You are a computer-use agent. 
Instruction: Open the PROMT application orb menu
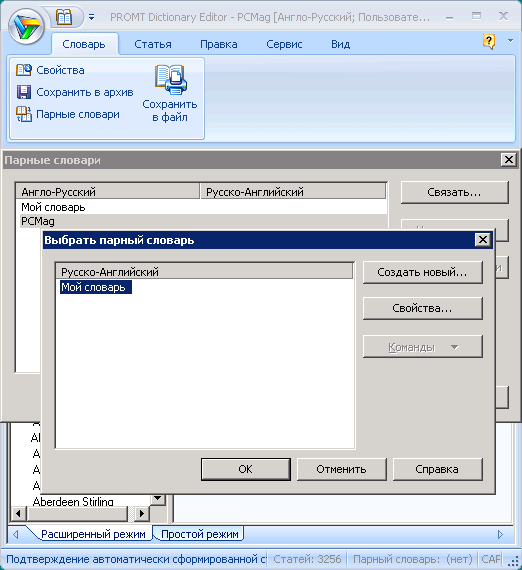click(27, 27)
